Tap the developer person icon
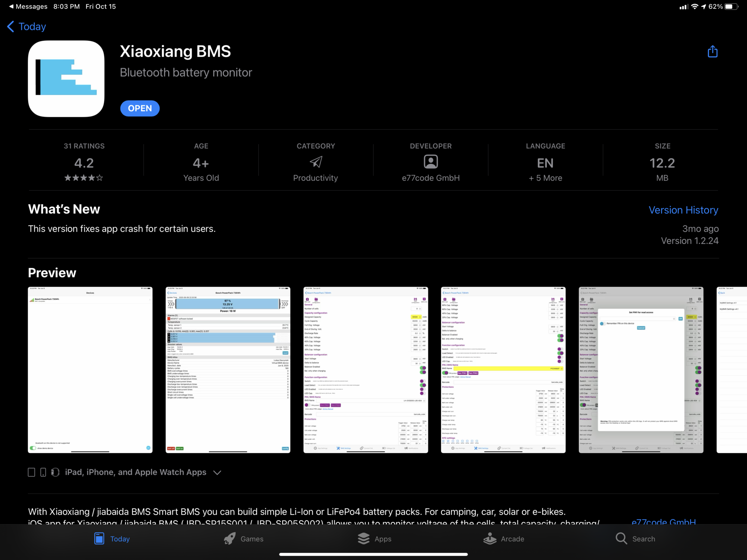 431,162
